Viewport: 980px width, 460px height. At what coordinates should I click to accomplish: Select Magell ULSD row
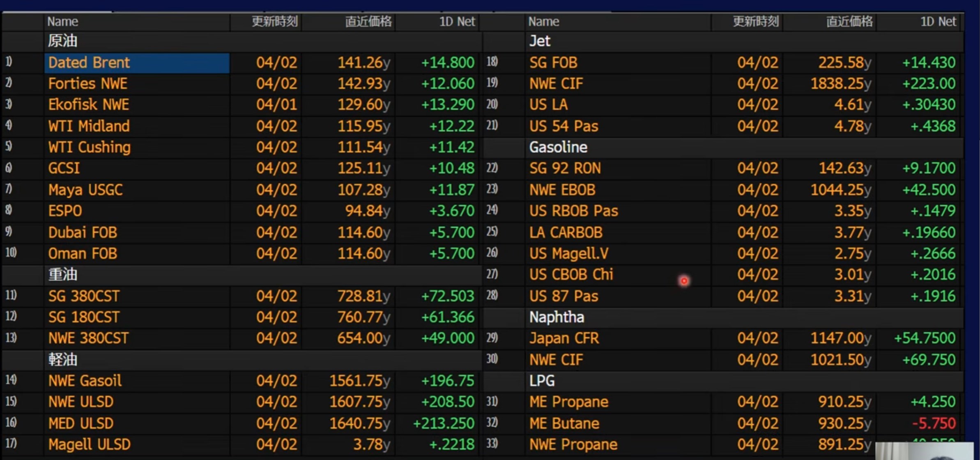click(89, 444)
